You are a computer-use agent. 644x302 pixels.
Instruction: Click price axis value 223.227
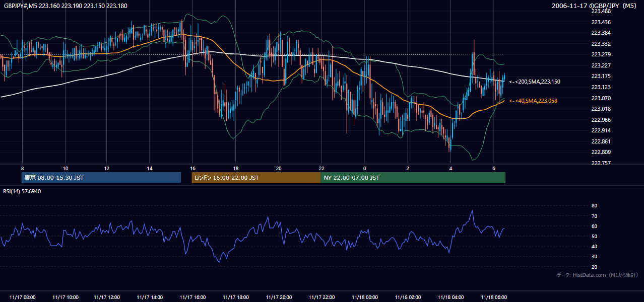click(x=601, y=65)
